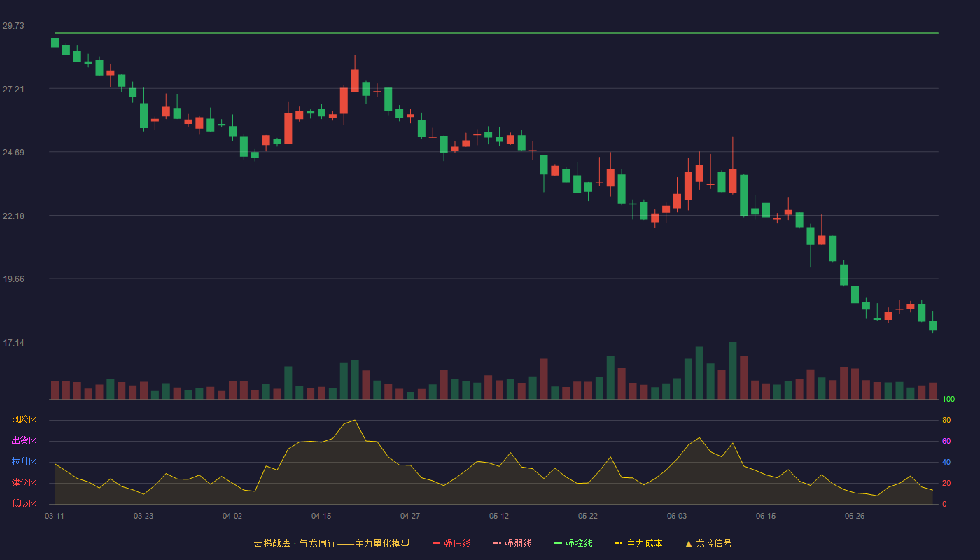Click the tallest volume bar in the volume panel
The height and width of the screenshot is (560, 980).
[x=733, y=371]
